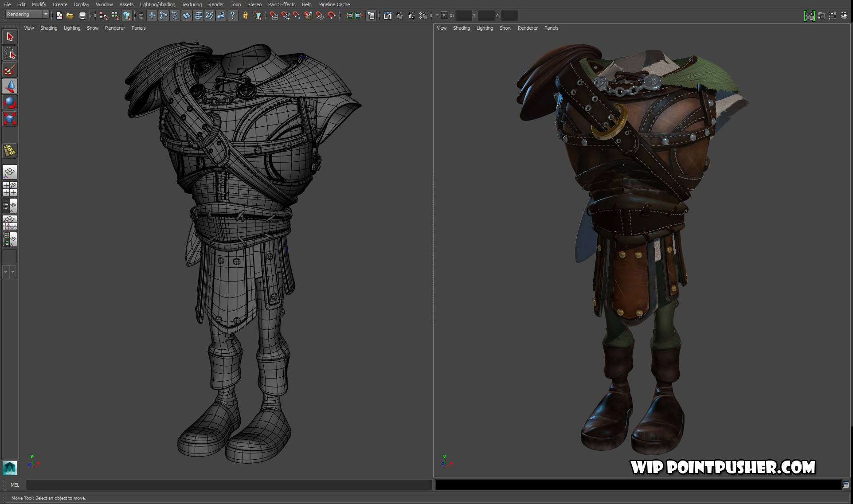The height and width of the screenshot is (504, 853).
Task: Open the input-box mode dropdown arrow
Action: coord(437,15)
